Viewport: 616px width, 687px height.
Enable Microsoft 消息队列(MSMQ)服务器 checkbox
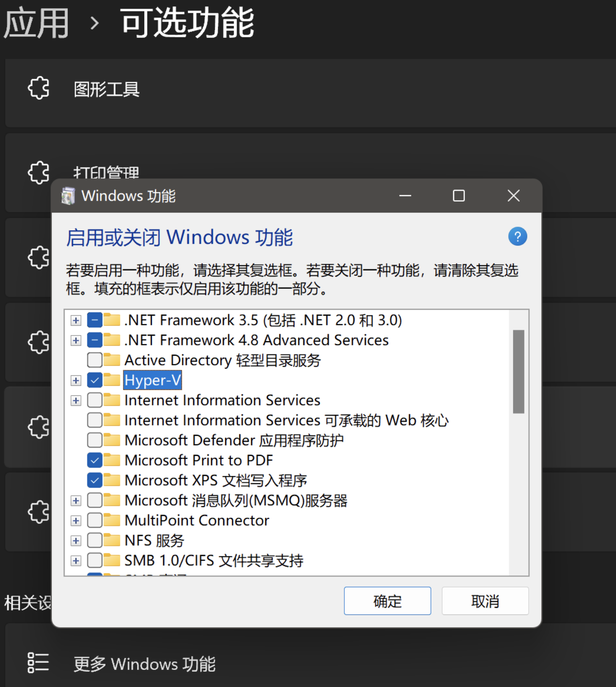pyautogui.click(x=95, y=500)
